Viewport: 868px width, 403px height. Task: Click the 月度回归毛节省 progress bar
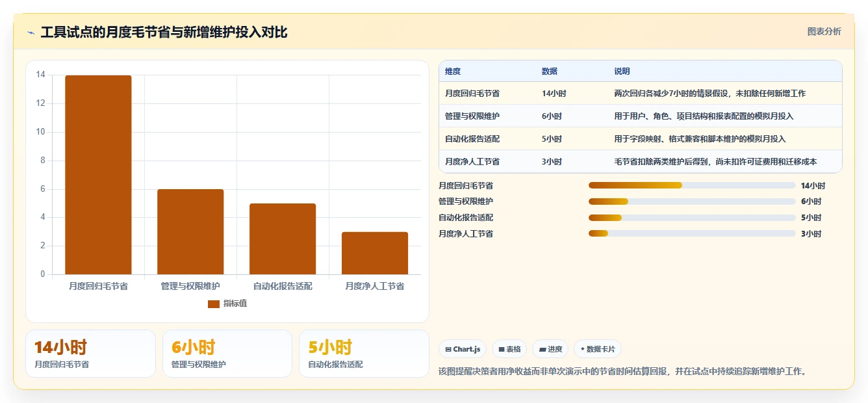(692, 185)
